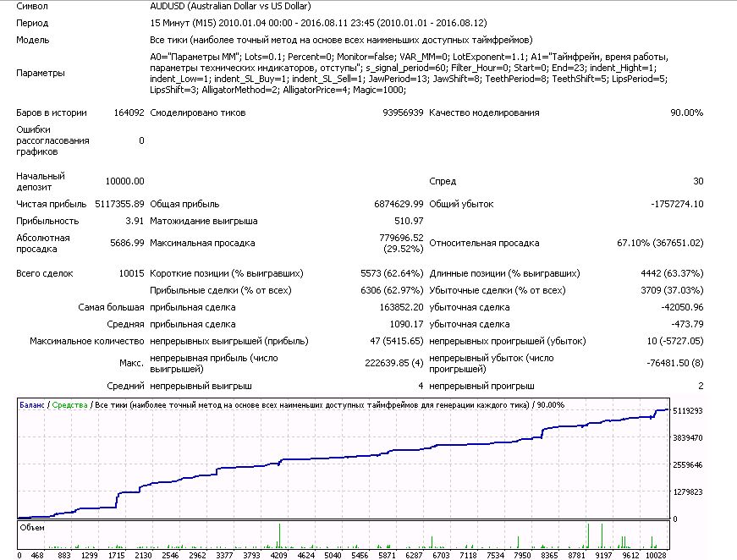Select max consecutive loss -76481.50 (8)
The width and height of the screenshot is (737, 560).
[x=675, y=363]
